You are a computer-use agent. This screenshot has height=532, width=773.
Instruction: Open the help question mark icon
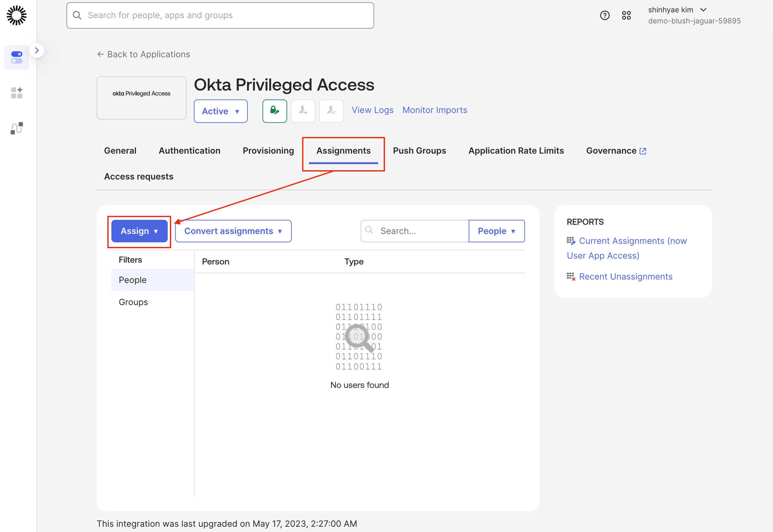tap(605, 15)
